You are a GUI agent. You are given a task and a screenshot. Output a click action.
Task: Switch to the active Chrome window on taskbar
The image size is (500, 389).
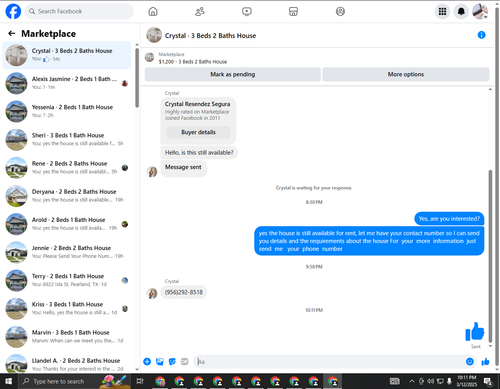(x=333, y=381)
